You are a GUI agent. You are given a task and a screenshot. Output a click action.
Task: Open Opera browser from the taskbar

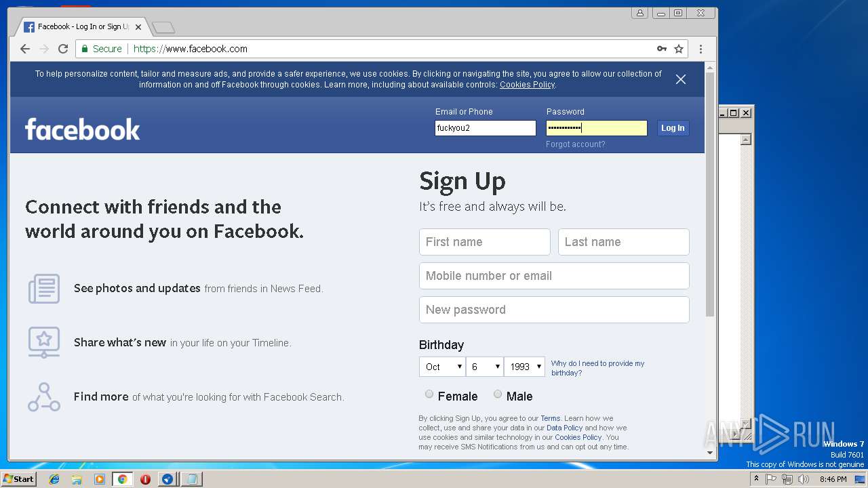pyautogui.click(x=145, y=479)
